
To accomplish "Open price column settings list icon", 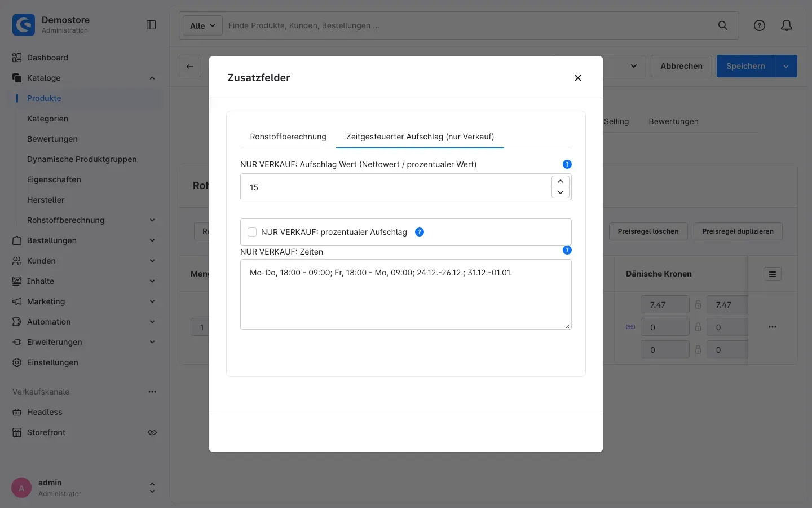I will (773, 274).
